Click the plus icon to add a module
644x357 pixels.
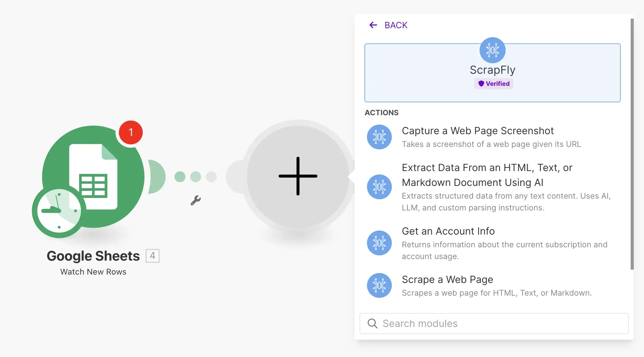click(297, 177)
